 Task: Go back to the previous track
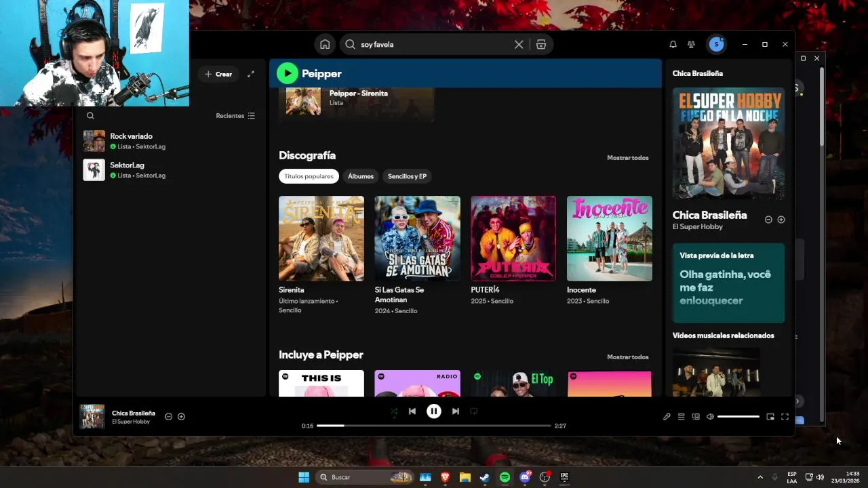[x=412, y=411]
